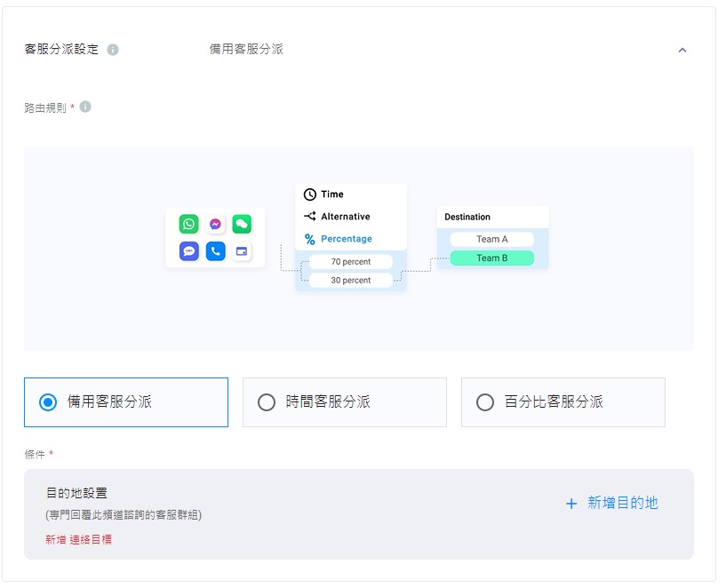Collapse the 客服分派設定 section with the chevron

[682, 50]
